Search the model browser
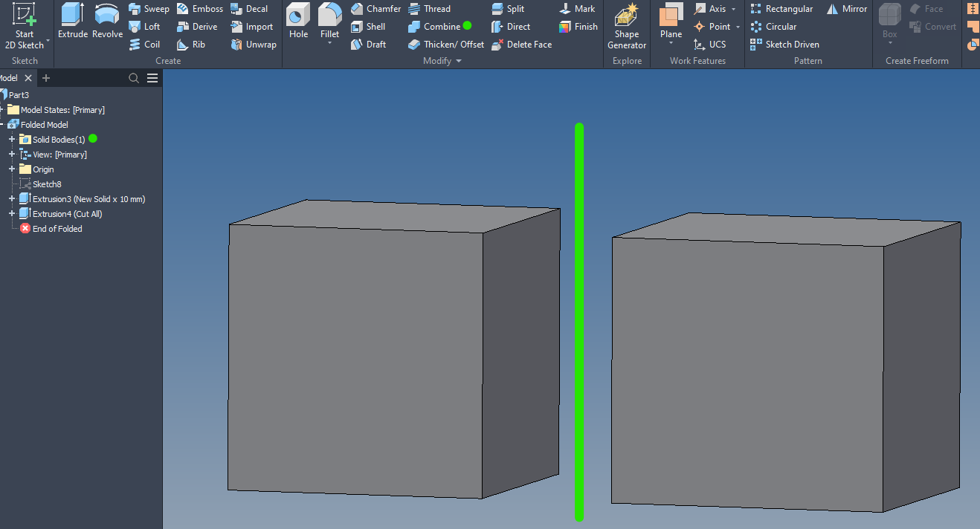The width and height of the screenshot is (980, 529). pyautogui.click(x=134, y=78)
